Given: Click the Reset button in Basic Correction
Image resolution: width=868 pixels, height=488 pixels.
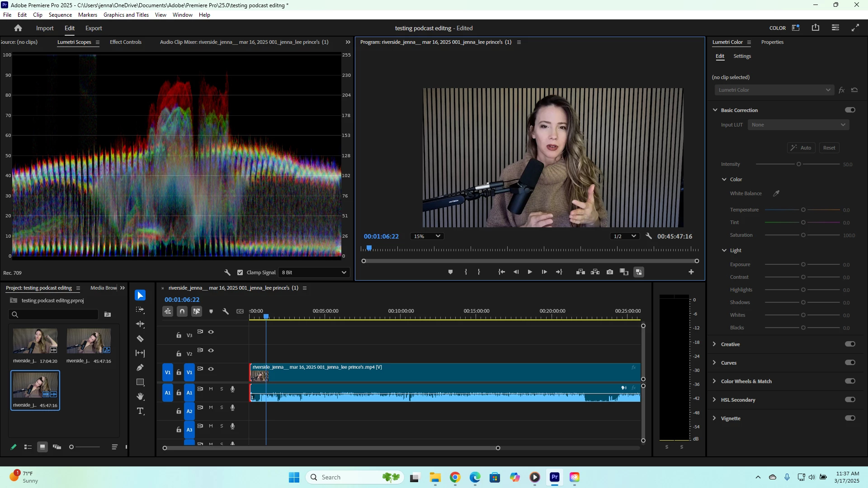Looking at the screenshot, I should point(829,148).
